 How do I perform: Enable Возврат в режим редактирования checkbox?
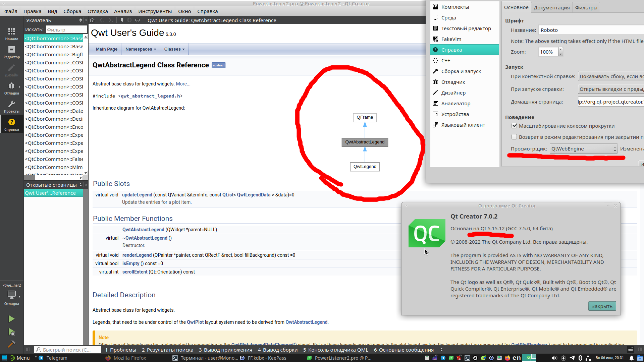point(514,137)
